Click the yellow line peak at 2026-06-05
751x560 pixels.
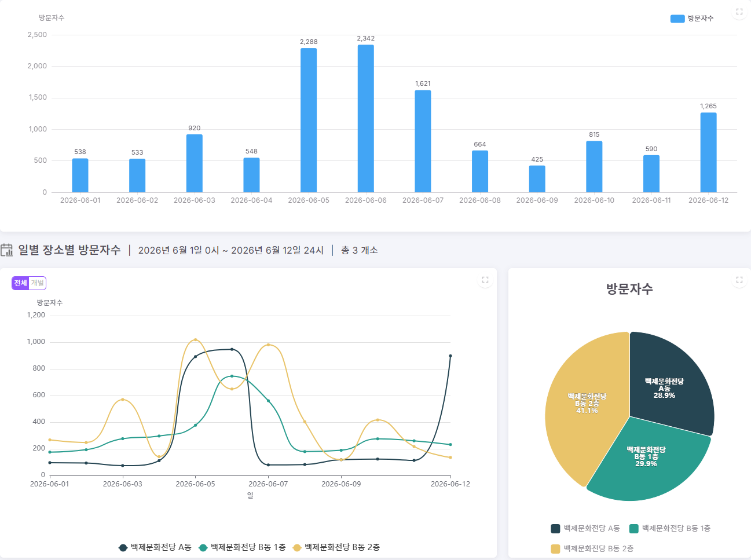point(195,340)
